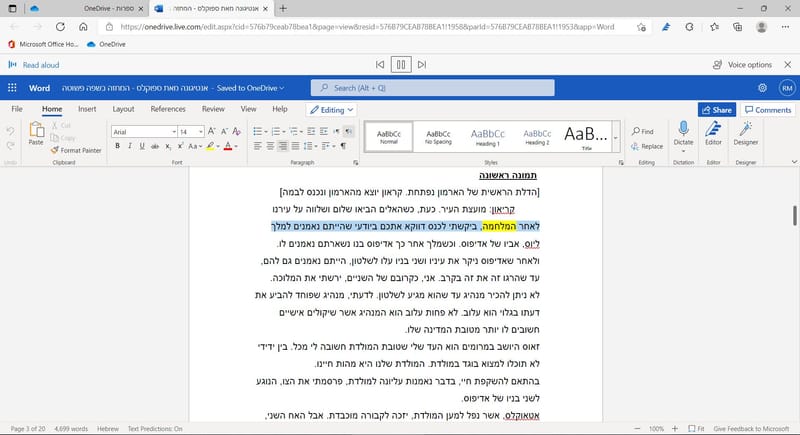Open Voice options

(742, 65)
